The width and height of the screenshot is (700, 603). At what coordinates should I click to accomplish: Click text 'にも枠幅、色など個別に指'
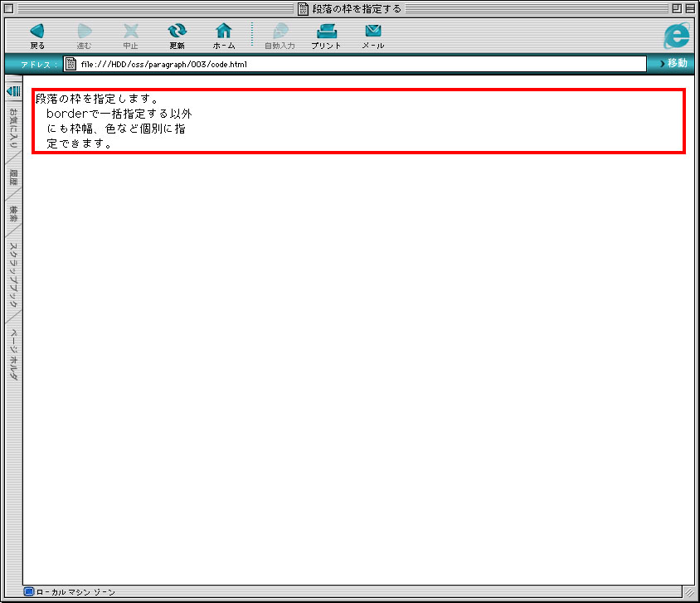[116, 129]
